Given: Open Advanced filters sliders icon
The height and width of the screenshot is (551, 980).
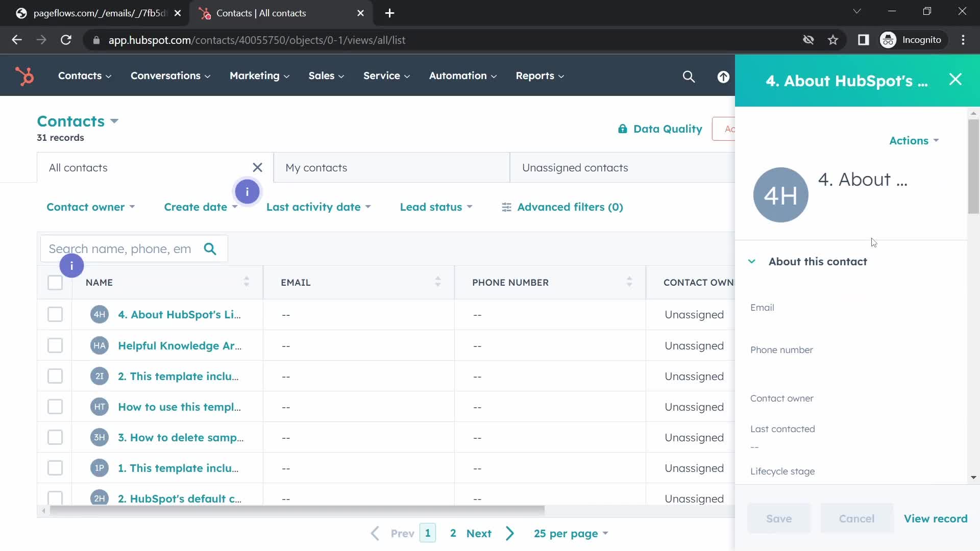Looking at the screenshot, I should pyautogui.click(x=506, y=207).
